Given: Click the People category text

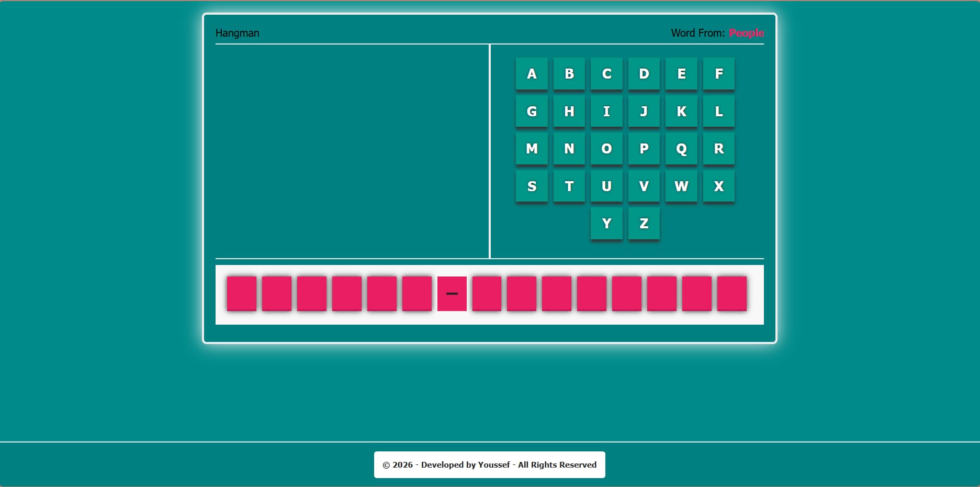Looking at the screenshot, I should click(x=746, y=33).
